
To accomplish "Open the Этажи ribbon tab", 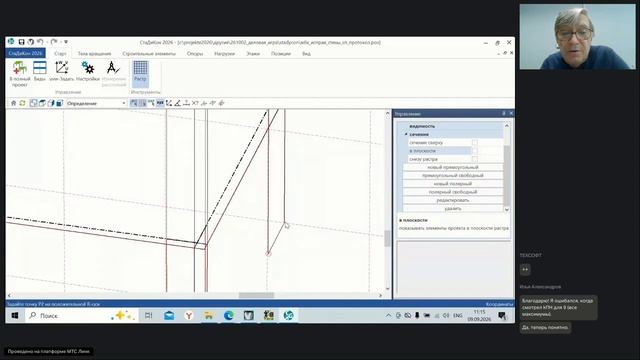I will point(253,53).
